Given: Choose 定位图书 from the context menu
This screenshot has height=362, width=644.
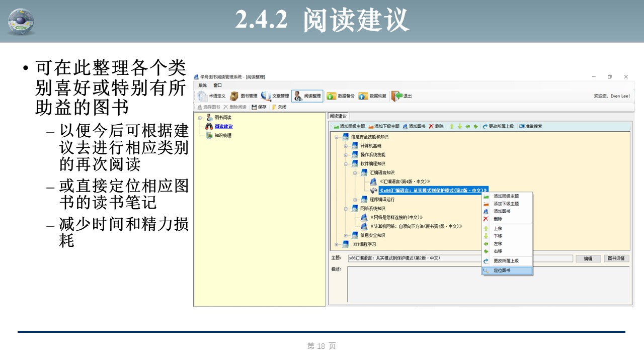Looking at the screenshot, I should click(507, 270).
